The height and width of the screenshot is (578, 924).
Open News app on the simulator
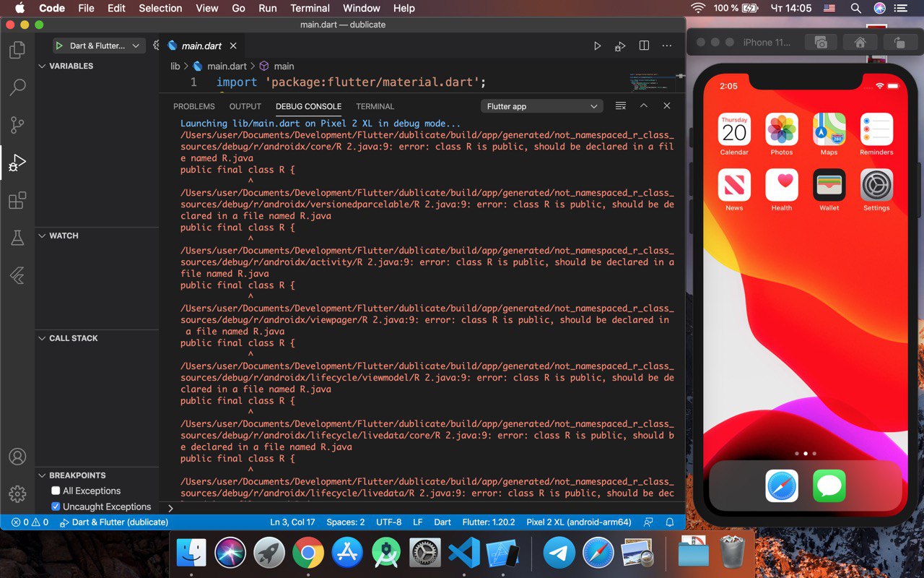coord(734,185)
